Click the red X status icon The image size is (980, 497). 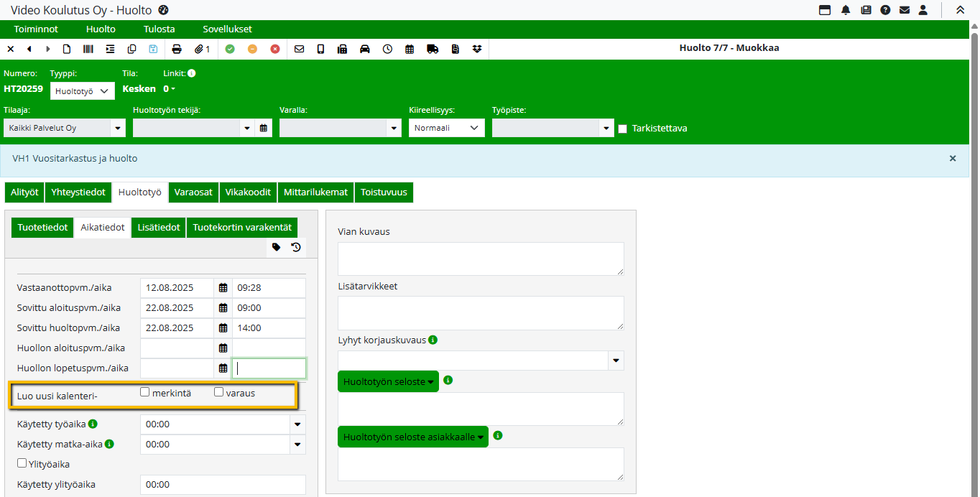tap(275, 49)
